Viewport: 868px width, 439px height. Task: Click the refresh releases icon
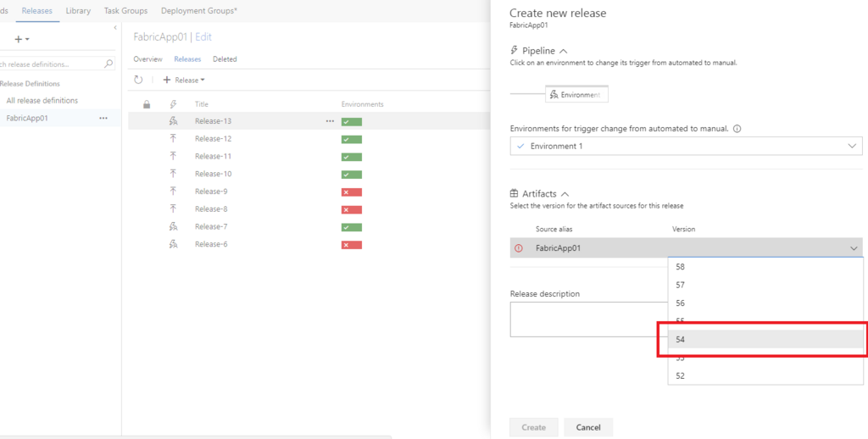coord(139,80)
